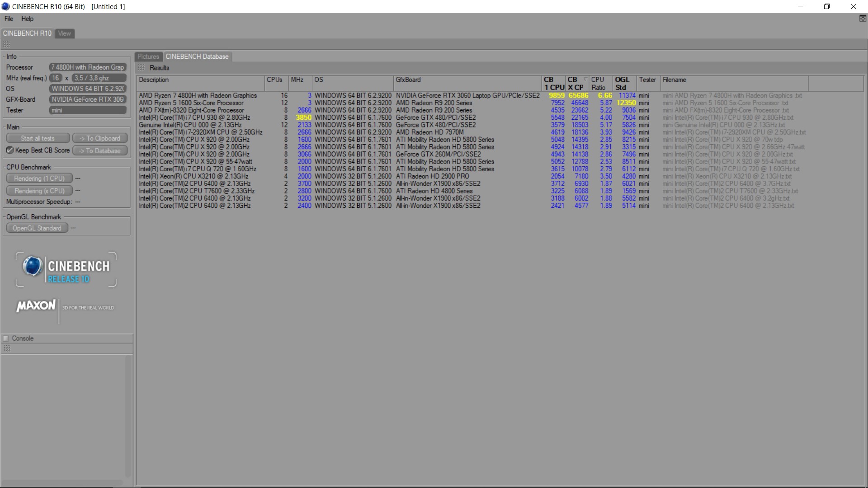The width and height of the screenshot is (868, 488).
Task: Switch to the Pictures tab
Action: point(148,56)
